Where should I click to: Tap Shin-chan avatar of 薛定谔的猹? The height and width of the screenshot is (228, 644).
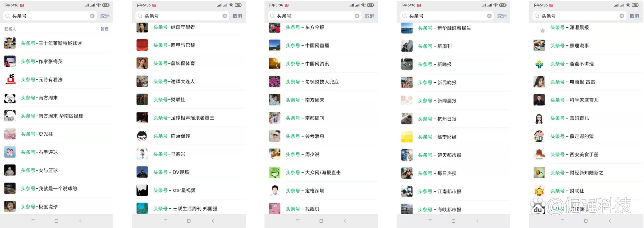point(539,136)
